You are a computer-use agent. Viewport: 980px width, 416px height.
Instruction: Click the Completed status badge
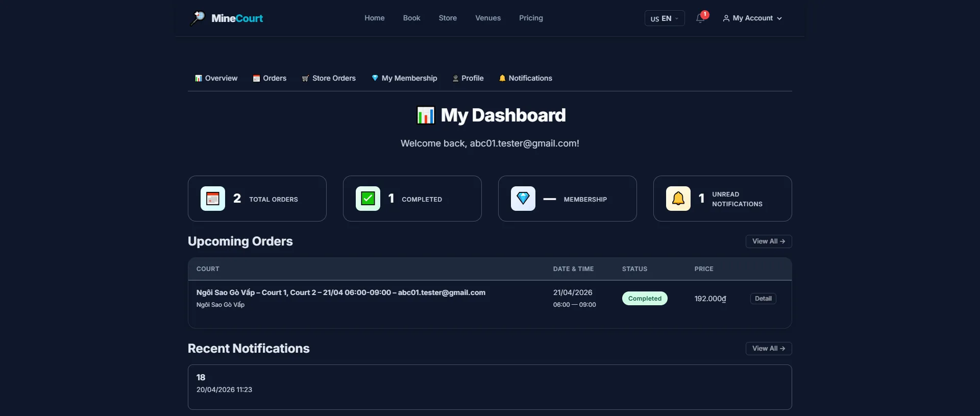(645, 299)
